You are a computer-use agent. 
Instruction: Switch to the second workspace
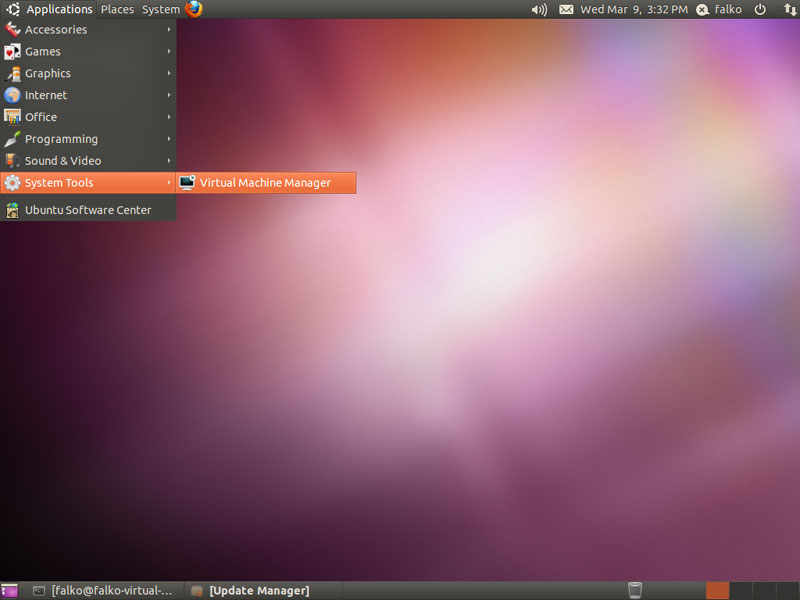click(741, 590)
